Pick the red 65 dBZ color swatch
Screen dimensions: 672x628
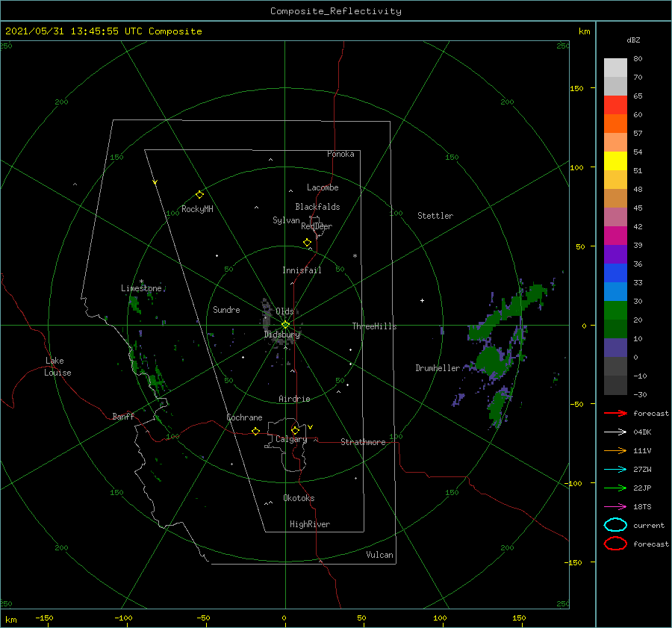point(615,105)
